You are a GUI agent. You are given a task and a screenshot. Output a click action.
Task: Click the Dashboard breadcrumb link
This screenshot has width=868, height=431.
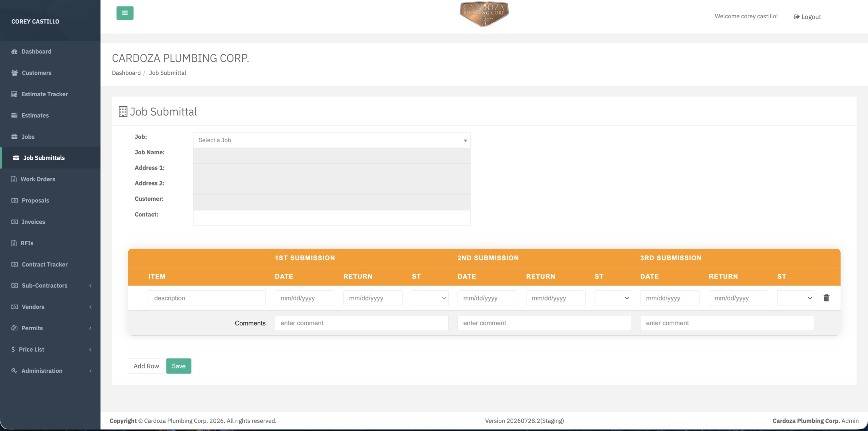(x=126, y=73)
